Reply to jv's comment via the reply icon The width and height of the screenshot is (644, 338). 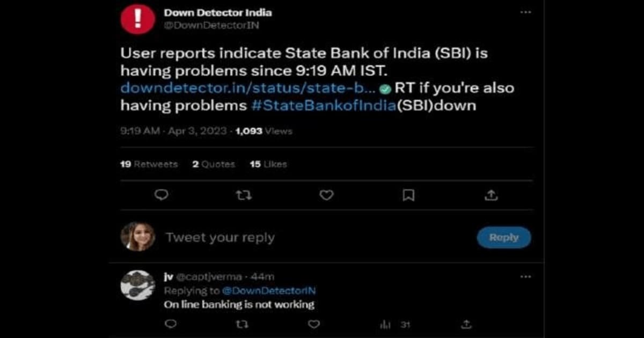pos(171,324)
